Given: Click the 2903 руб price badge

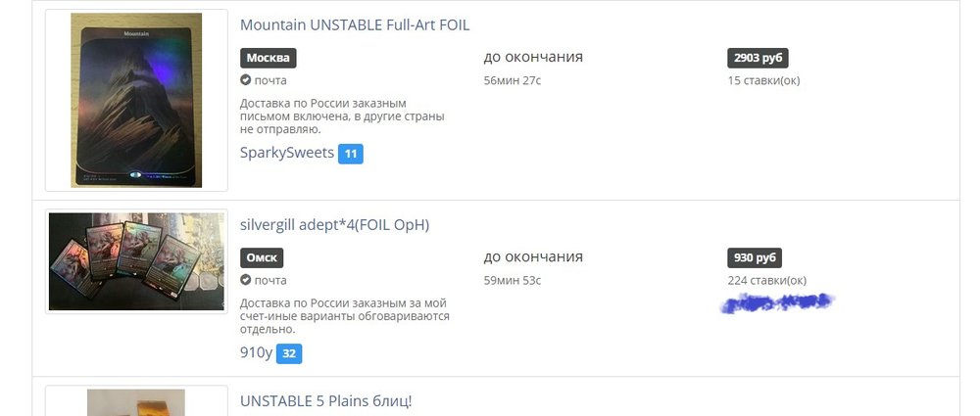Looking at the screenshot, I should click(x=758, y=58).
